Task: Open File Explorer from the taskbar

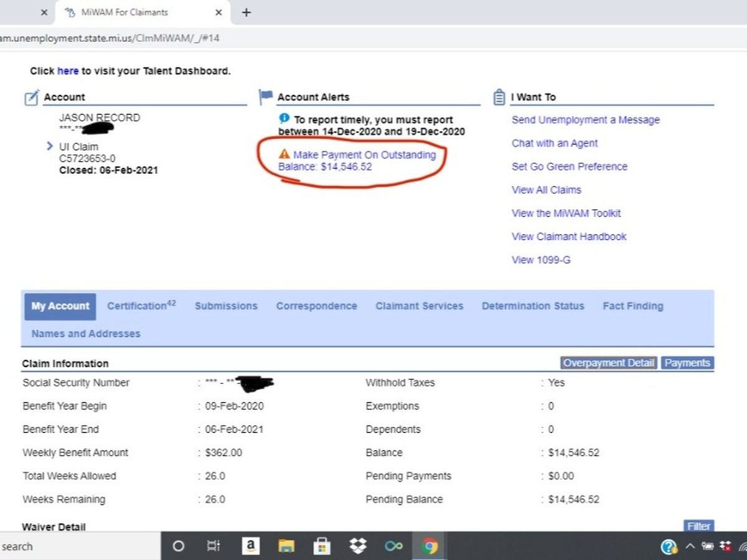Action: (286, 546)
